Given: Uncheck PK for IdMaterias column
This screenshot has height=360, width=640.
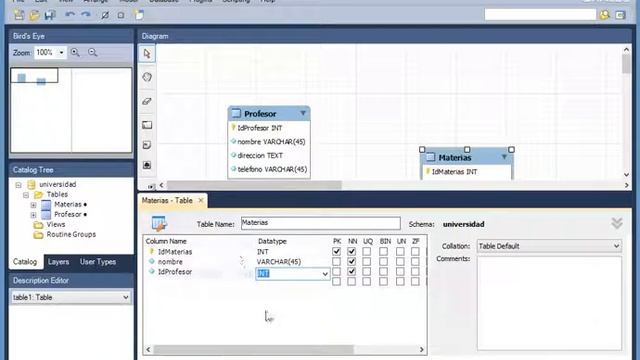Looking at the screenshot, I should click(x=336, y=251).
